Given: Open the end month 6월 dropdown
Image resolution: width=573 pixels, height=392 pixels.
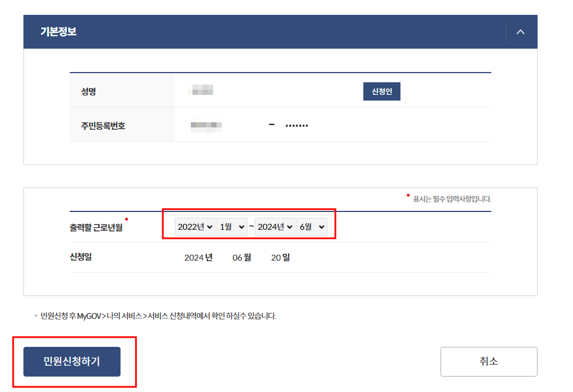Looking at the screenshot, I should pyautogui.click(x=311, y=226).
